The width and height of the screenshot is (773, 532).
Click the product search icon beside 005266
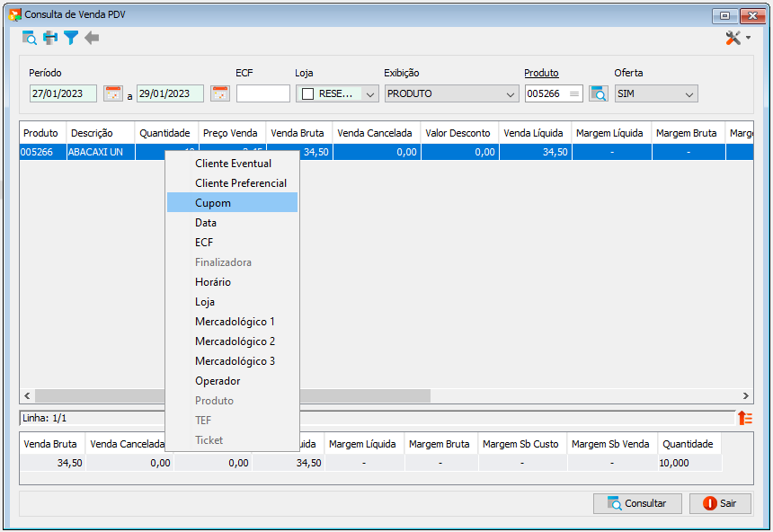pos(598,93)
